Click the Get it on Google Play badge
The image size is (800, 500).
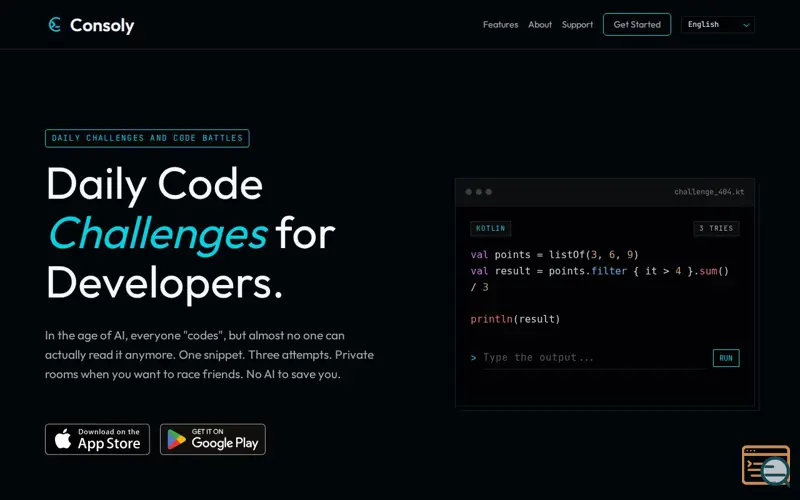point(213,439)
